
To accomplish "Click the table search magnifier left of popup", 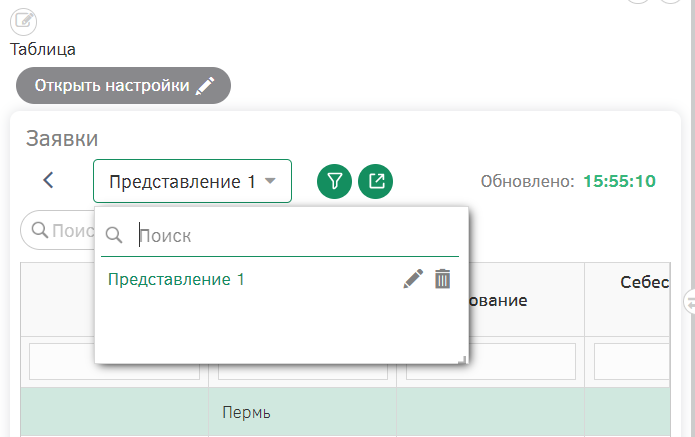I will click(x=40, y=230).
